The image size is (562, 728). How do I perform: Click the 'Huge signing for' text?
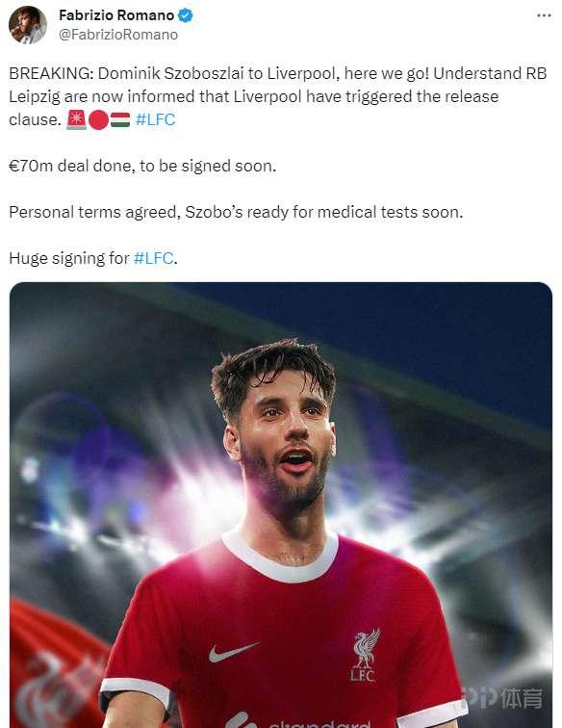pos(68,258)
